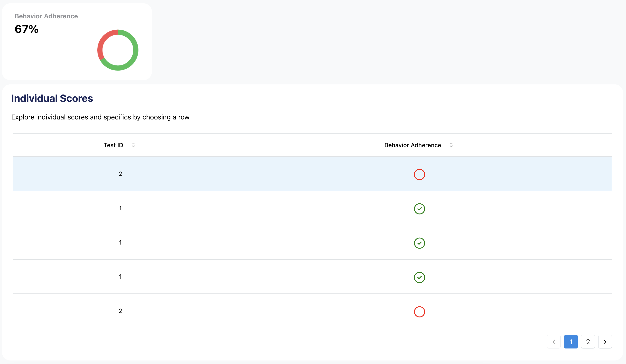Go to next page arrow

(605, 342)
